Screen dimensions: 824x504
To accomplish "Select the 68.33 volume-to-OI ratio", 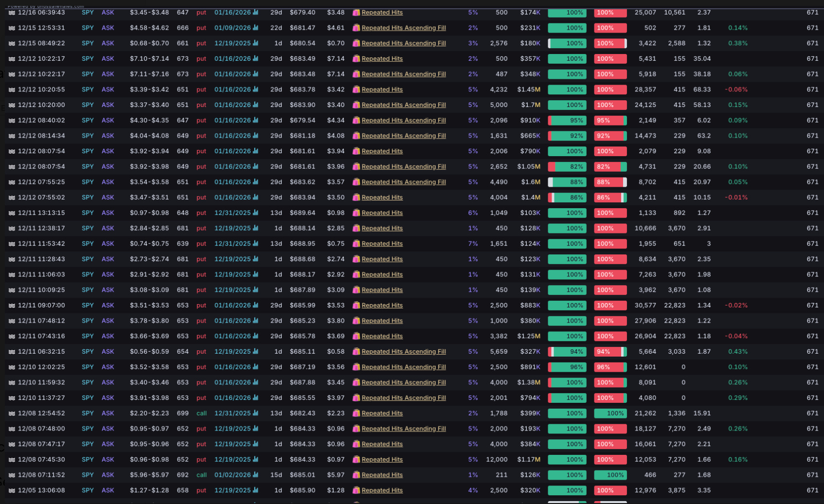I will pyautogui.click(x=702, y=90).
